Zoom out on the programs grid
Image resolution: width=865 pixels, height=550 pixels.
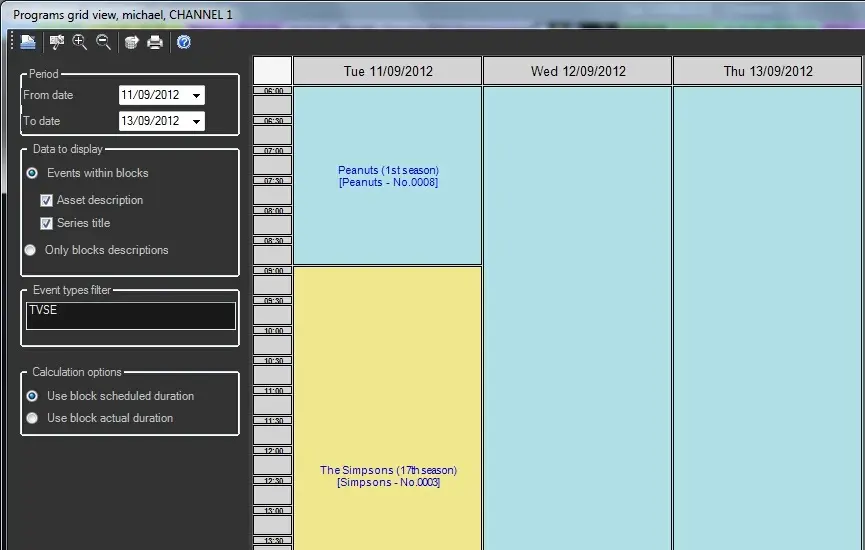point(103,42)
